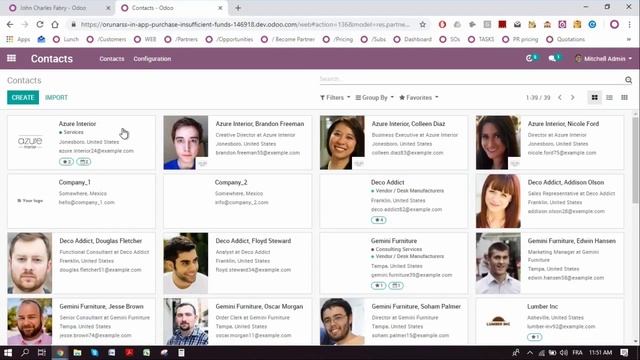
Task: Open Windows Start menu
Action: pyautogui.click(x=8, y=353)
